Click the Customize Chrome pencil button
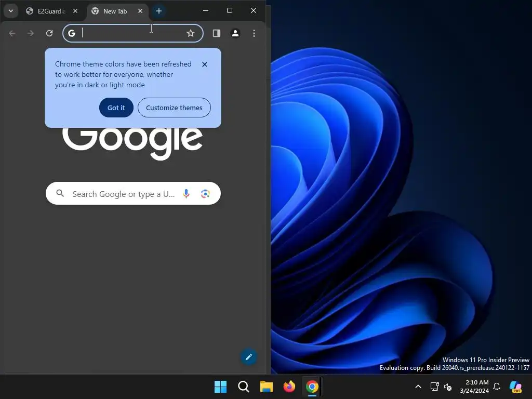This screenshot has height=399, width=532. click(249, 357)
